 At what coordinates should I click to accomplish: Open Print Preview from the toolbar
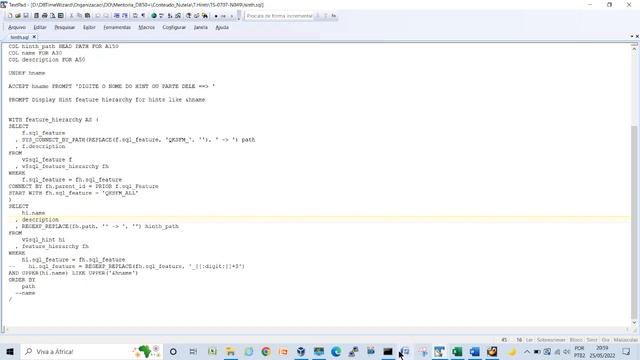(53, 16)
